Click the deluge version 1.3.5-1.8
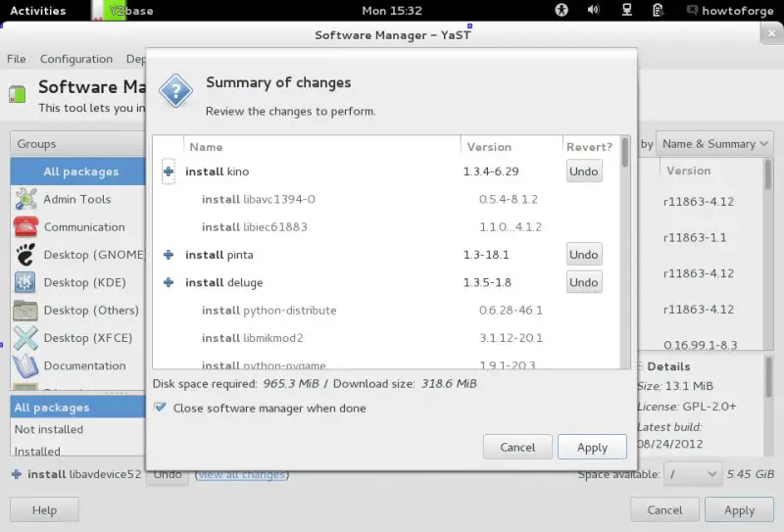The width and height of the screenshot is (784, 532). (487, 282)
